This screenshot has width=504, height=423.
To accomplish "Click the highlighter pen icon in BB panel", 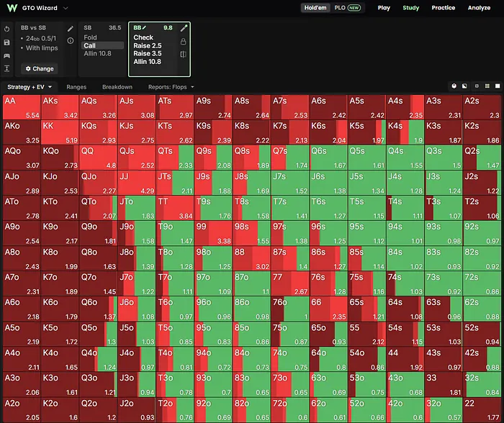I will point(184,28).
